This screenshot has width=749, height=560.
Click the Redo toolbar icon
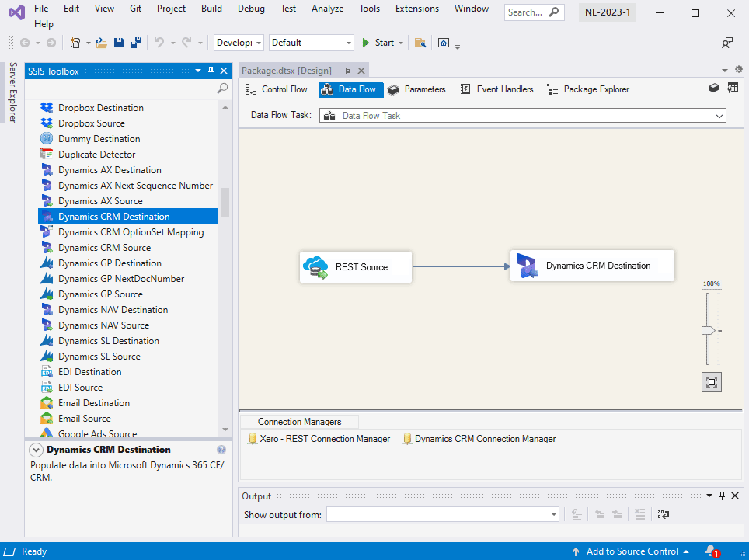186,43
